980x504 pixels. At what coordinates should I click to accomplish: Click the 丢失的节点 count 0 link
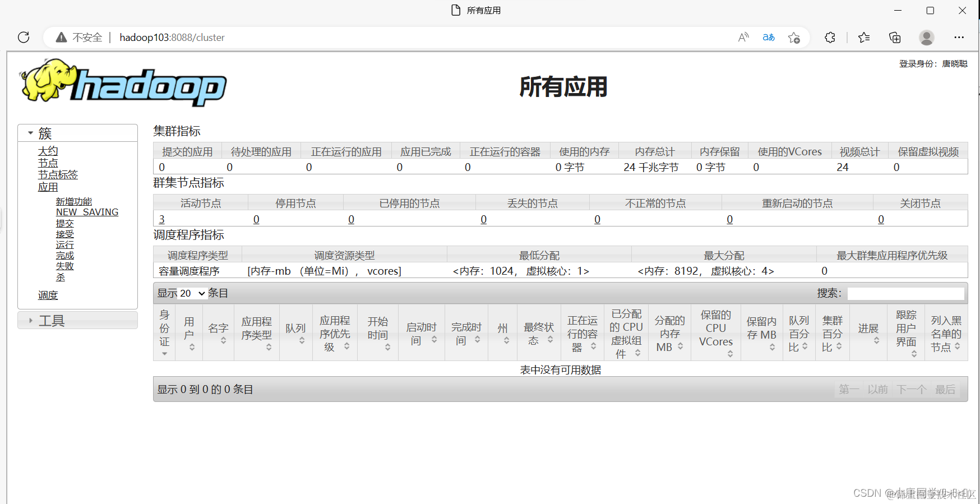point(483,219)
